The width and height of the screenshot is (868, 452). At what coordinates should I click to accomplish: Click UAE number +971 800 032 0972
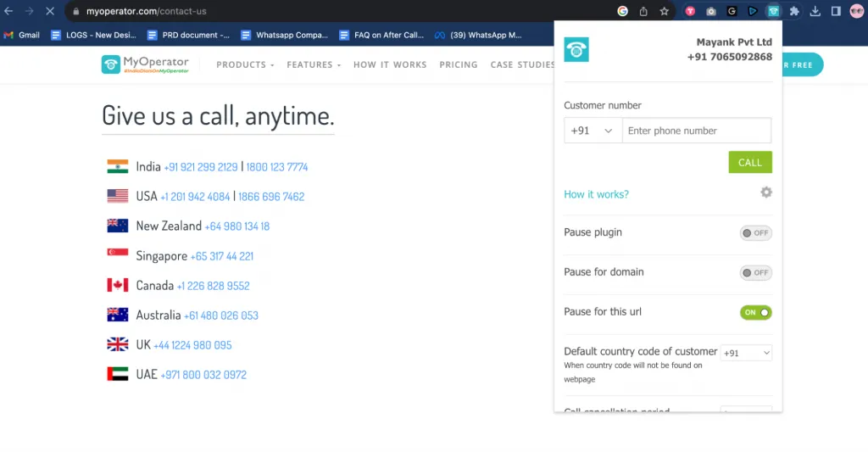203,375
